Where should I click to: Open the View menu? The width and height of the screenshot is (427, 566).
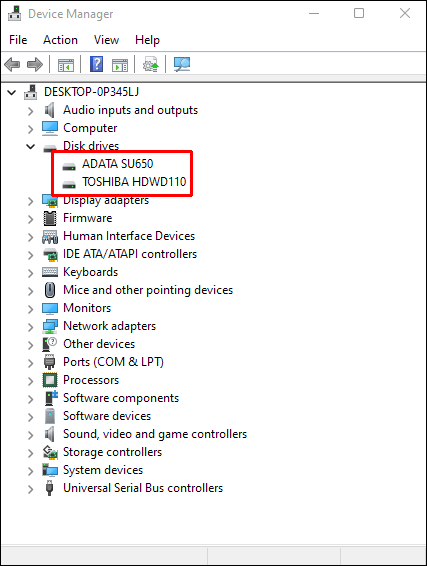[x=106, y=40]
